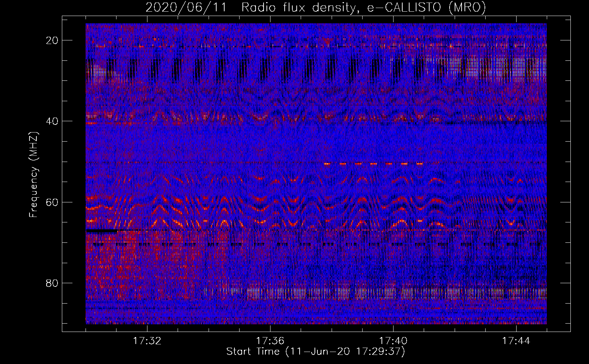589x364 pixels.
Task: Click the 17:36 time tick label
Action: pyautogui.click(x=270, y=341)
